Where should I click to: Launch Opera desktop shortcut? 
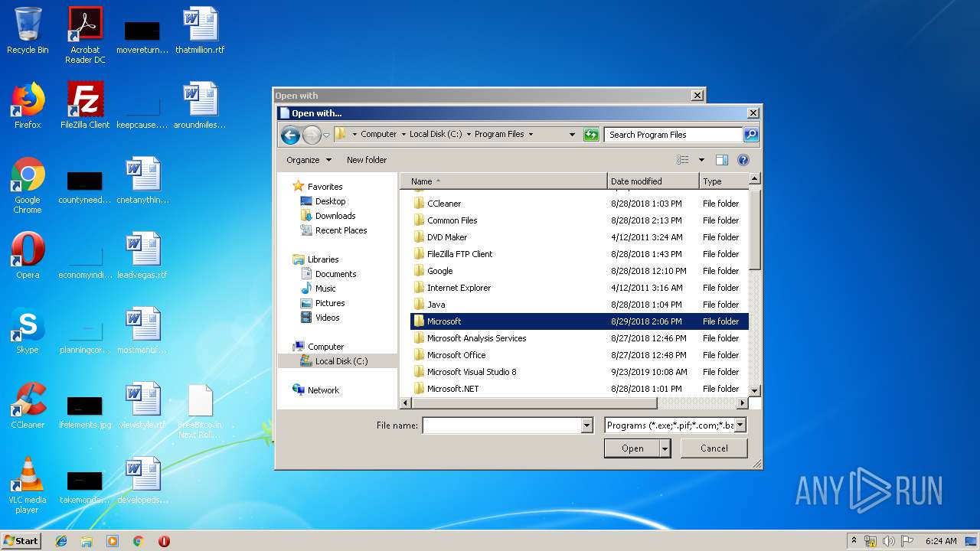click(28, 256)
